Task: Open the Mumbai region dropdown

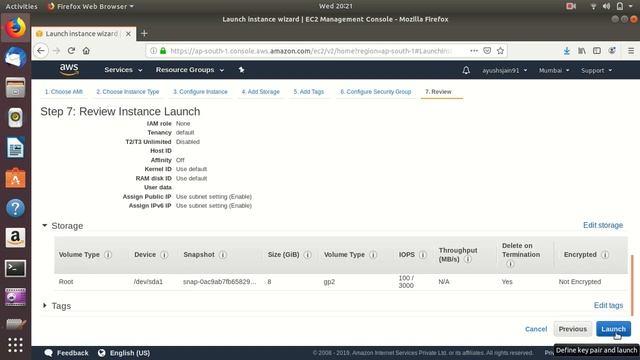Action: [554, 70]
